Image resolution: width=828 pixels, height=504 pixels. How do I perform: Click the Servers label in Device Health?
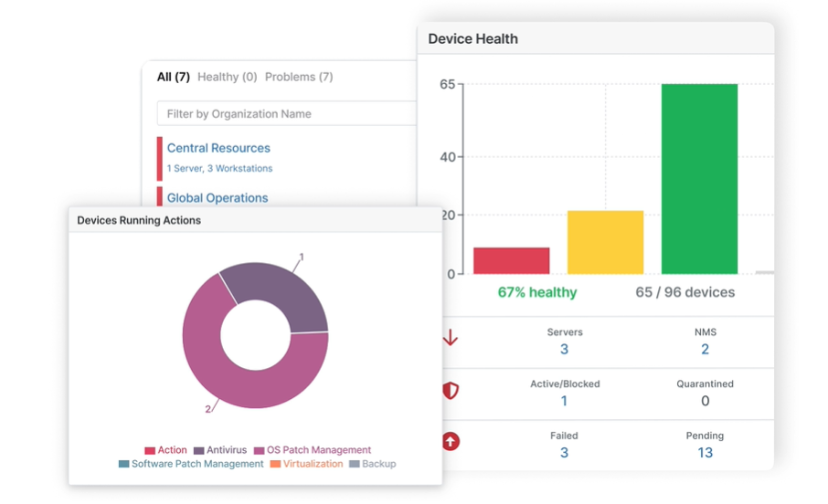(x=565, y=332)
